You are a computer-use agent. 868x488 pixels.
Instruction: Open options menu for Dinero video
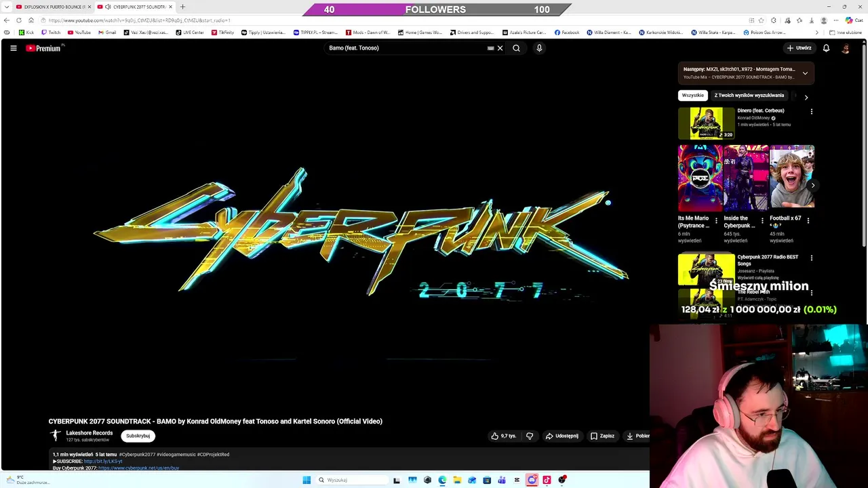(811, 111)
